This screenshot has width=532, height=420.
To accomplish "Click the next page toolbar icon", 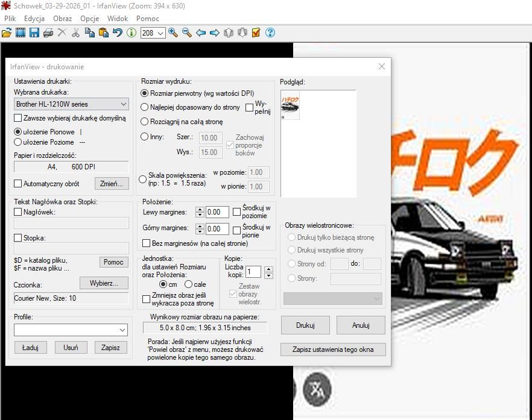I will pyautogui.click(x=242, y=33).
